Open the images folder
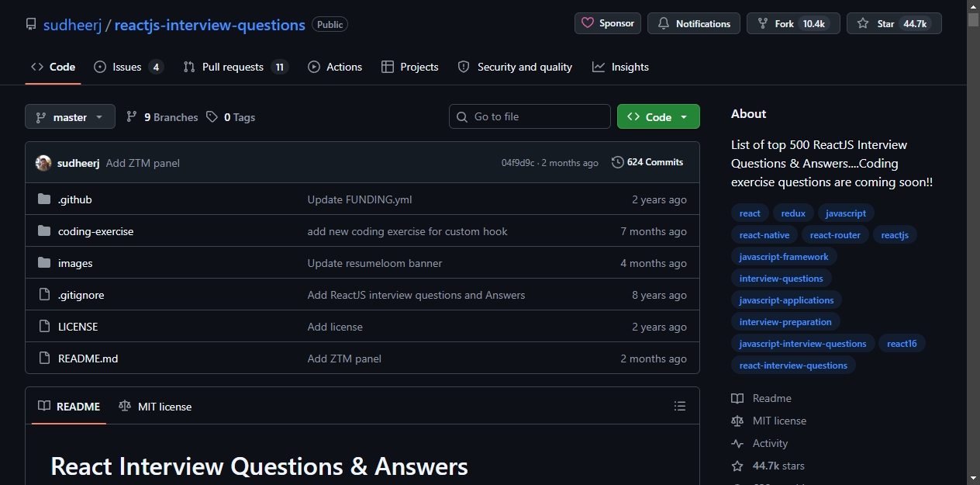980x485 pixels. coord(75,263)
